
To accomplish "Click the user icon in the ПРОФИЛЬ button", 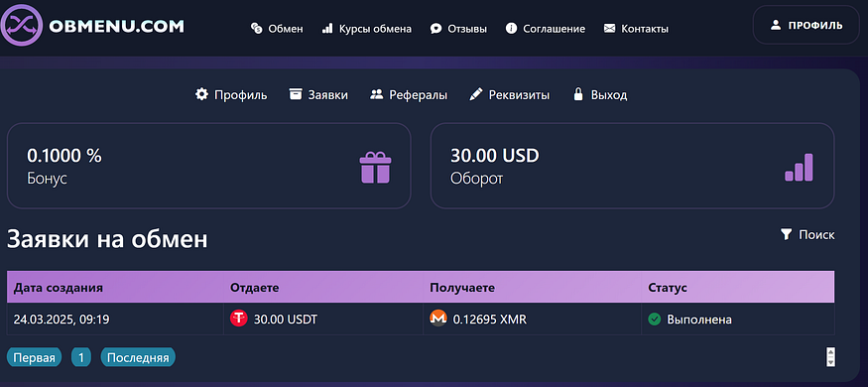I will [776, 25].
